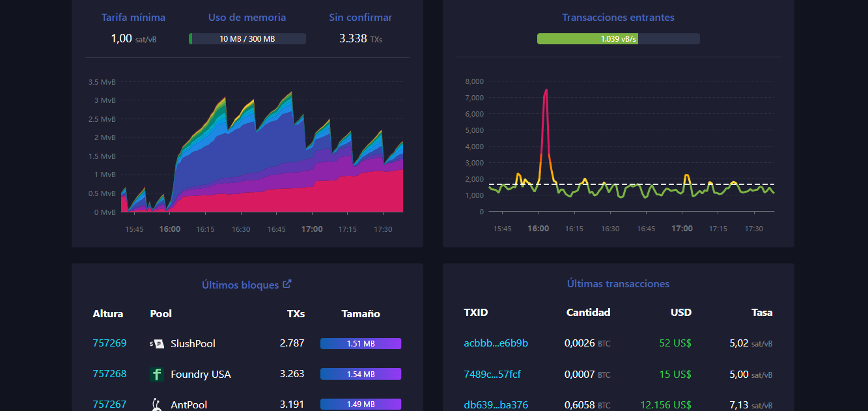Image resolution: width=868 pixels, height=411 pixels.
Task: Click the Tasa column header
Action: (x=762, y=312)
